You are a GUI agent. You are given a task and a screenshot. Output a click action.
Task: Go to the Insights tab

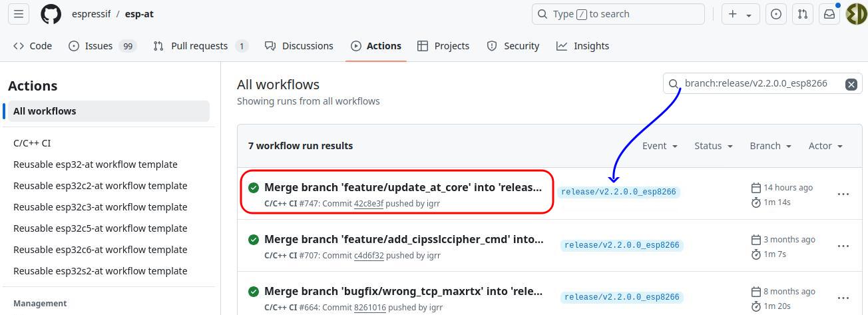[583, 46]
